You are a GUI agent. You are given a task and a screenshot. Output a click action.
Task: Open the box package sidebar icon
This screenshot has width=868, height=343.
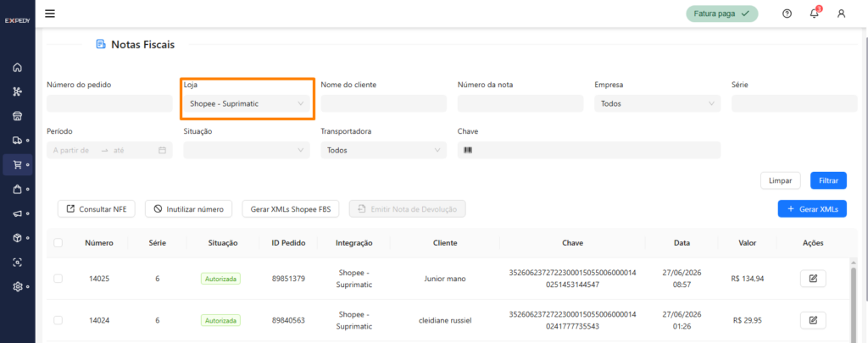click(x=17, y=238)
